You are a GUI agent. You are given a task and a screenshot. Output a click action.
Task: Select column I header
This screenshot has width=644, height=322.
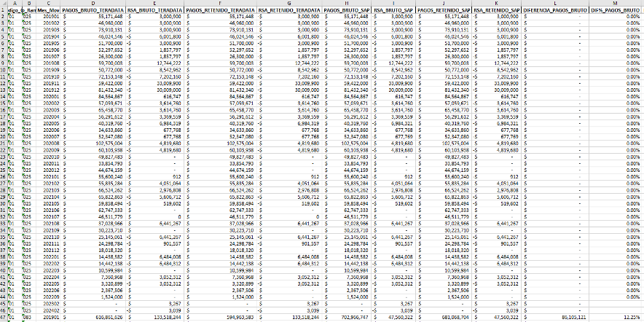tap(393, 3)
